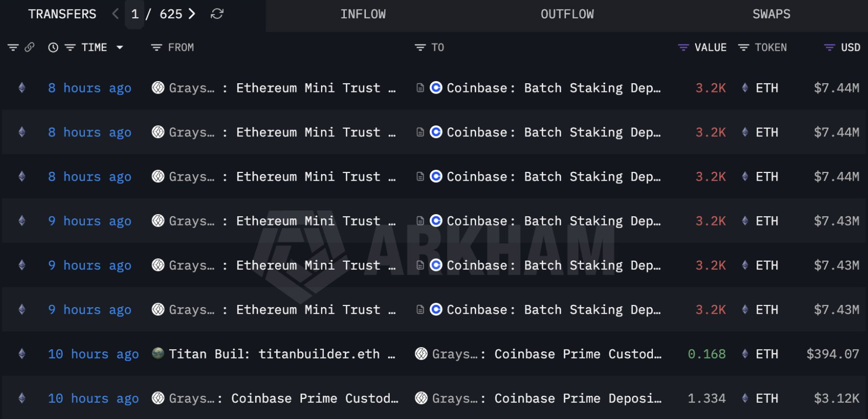Click the refresh transfers icon
The height and width of the screenshot is (419, 868).
coord(217,14)
